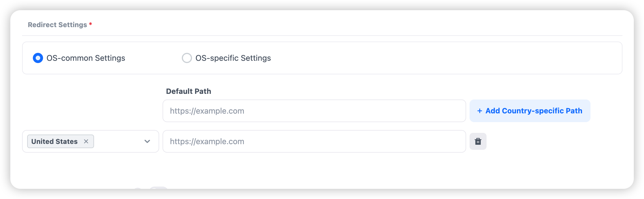Click the OS-common Settings label text
This screenshot has width=644, height=199.
[x=86, y=58]
